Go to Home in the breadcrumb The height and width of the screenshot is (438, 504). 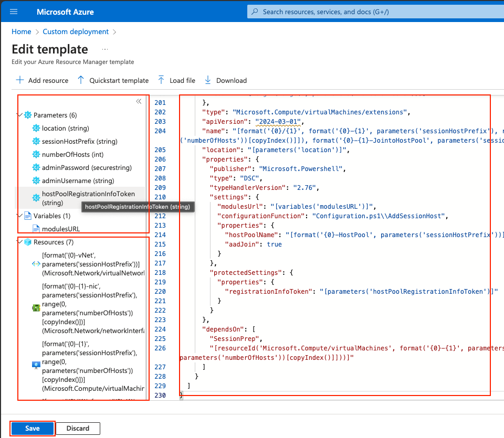[x=22, y=31]
